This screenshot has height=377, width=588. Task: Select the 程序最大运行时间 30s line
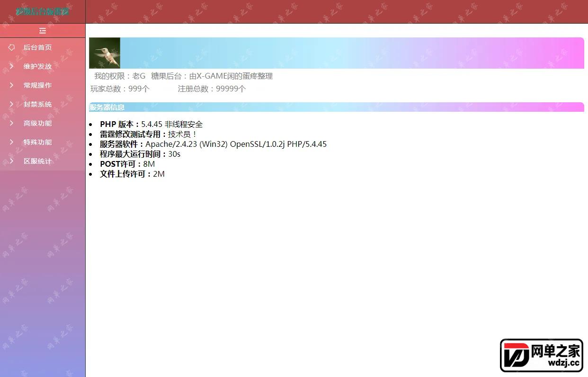click(140, 154)
